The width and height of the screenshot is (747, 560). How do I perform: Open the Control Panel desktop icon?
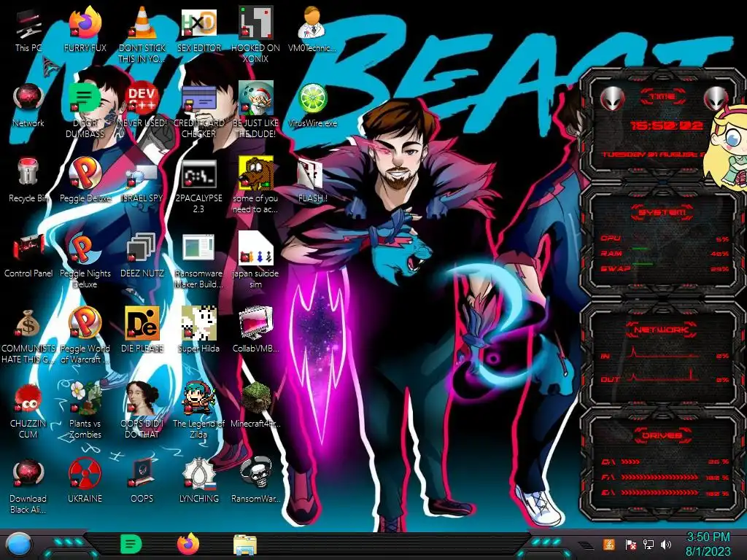pos(28,255)
